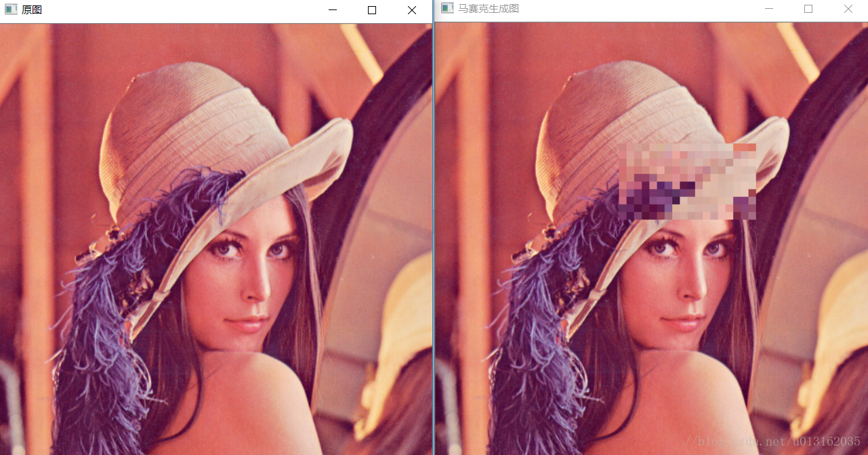The image size is (868, 455).
Task: Maximize the 马赛克生成图 window
Action: click(808, 9)
